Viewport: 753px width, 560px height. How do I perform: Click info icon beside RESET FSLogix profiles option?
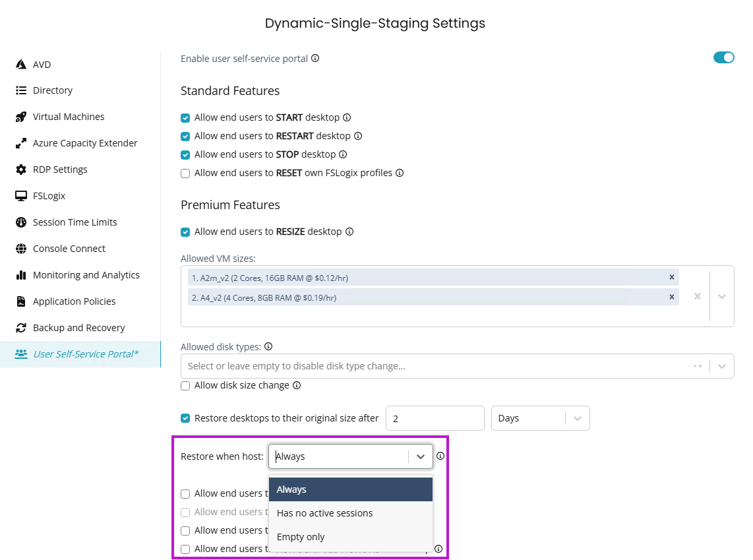point(399,173)
